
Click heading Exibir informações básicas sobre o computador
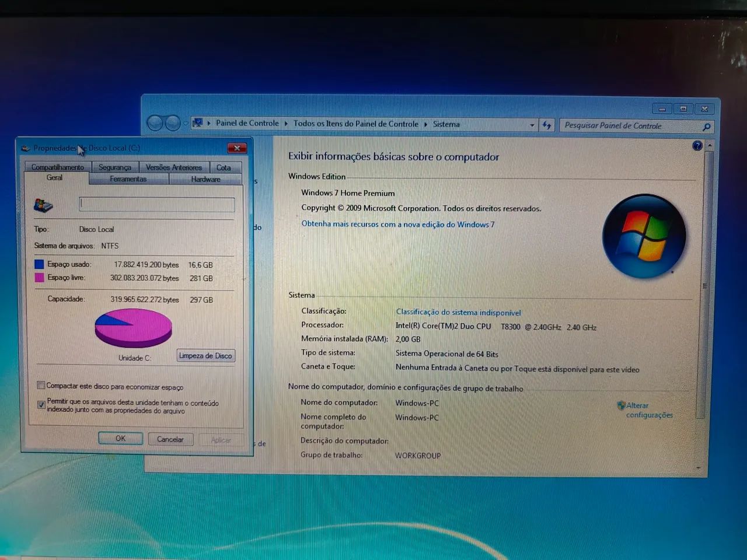coord(394,156)
